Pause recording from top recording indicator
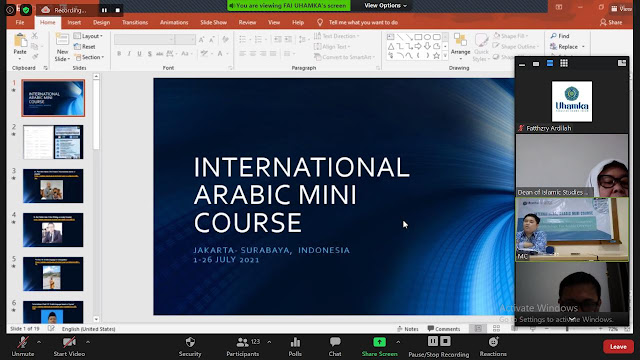This screenshot has width=640, height=360. (x=104, y=10)
